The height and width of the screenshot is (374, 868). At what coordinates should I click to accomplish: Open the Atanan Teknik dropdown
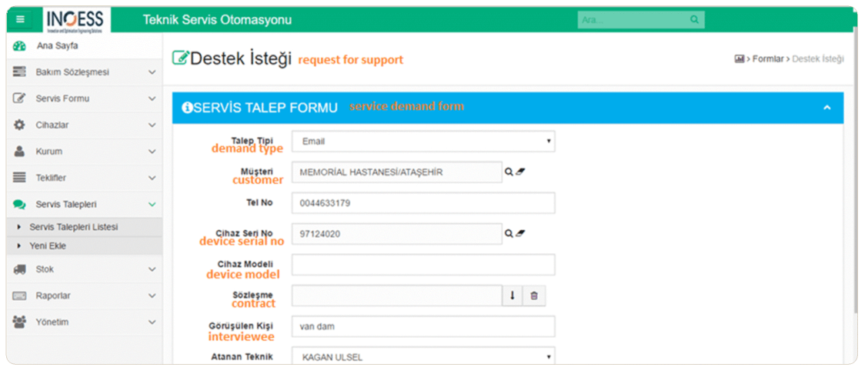pyautogui.click(x=423, y=357)
